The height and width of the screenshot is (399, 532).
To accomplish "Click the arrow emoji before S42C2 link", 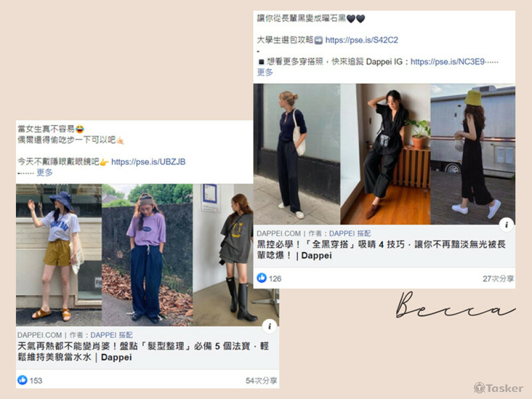I will click(319, 40).
